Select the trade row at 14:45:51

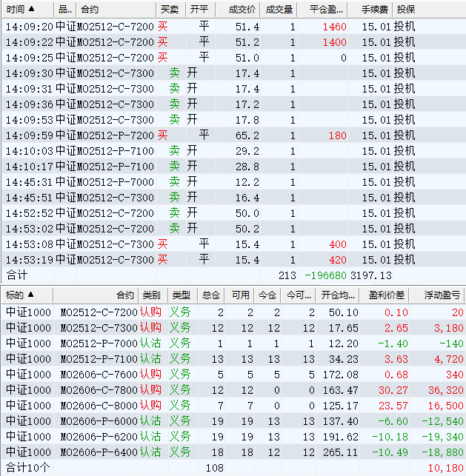coord(234,198)
